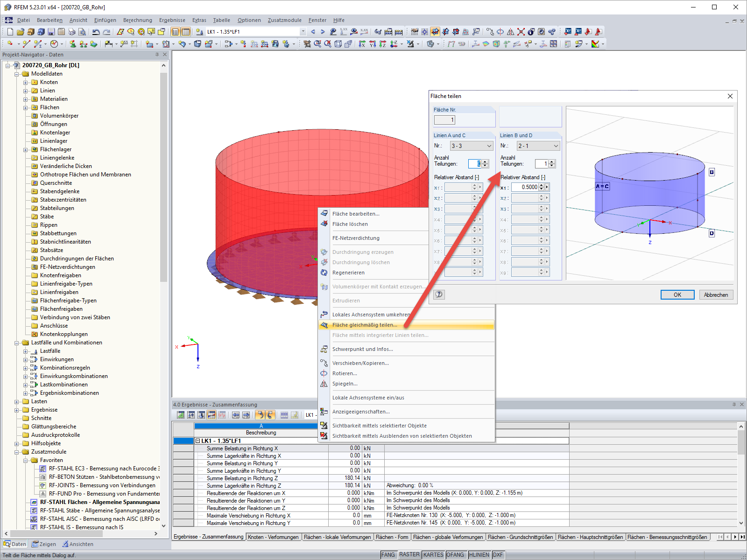Toggle RASTER in status bar
The height and width of the screenshot is (560, 747).
pos(409,555)
